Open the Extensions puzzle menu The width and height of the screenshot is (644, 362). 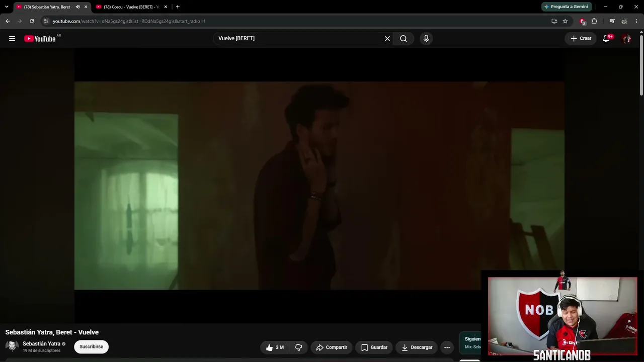pos(594,21)
